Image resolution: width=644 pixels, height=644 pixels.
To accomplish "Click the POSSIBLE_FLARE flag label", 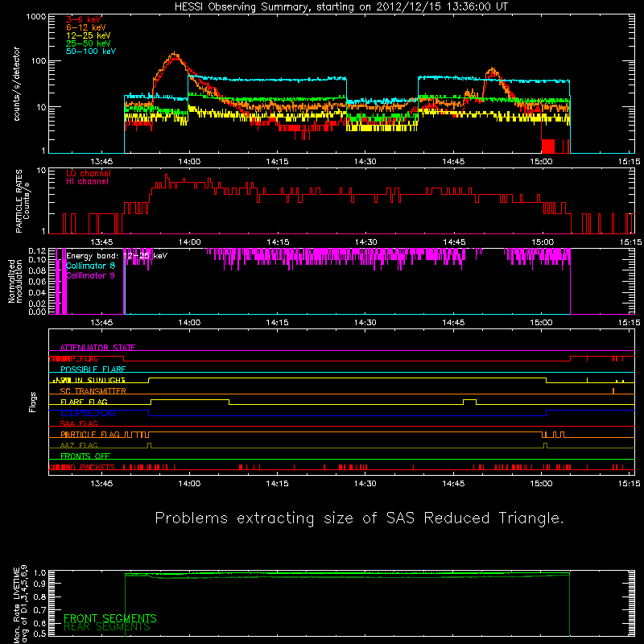I will (x=93, y=369).
